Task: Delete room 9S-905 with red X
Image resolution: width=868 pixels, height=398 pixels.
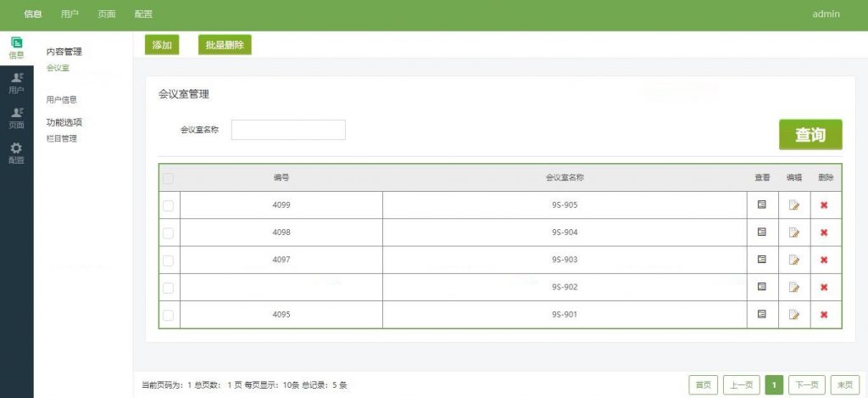Action: pos(824,205)
